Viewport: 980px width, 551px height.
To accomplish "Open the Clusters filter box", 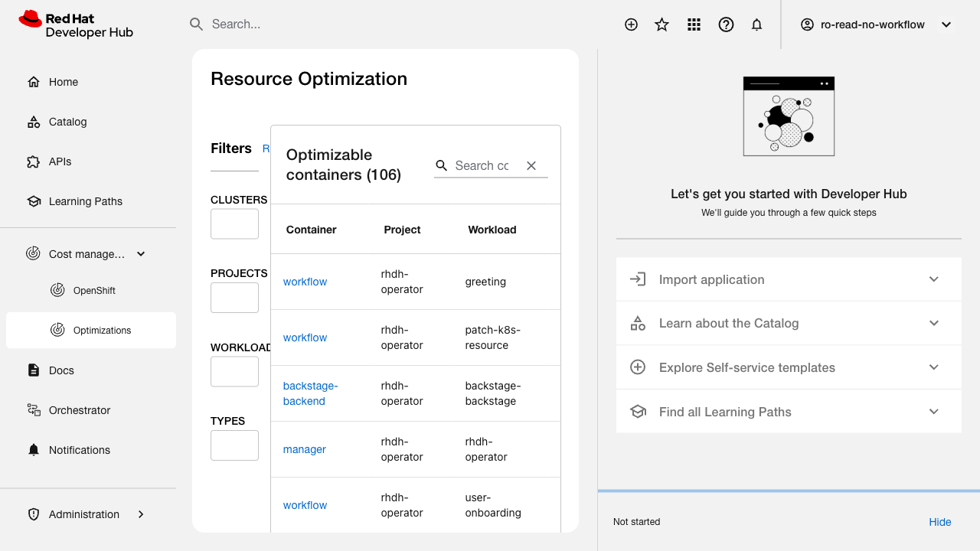I will pos(234,224).
